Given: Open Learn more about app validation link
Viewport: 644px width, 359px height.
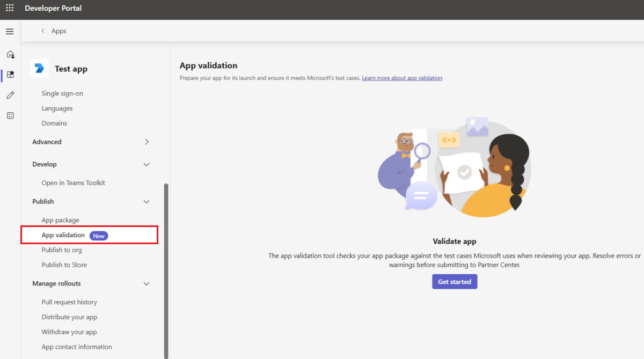Looking at the screenshot, I should (x=402, y=78).
